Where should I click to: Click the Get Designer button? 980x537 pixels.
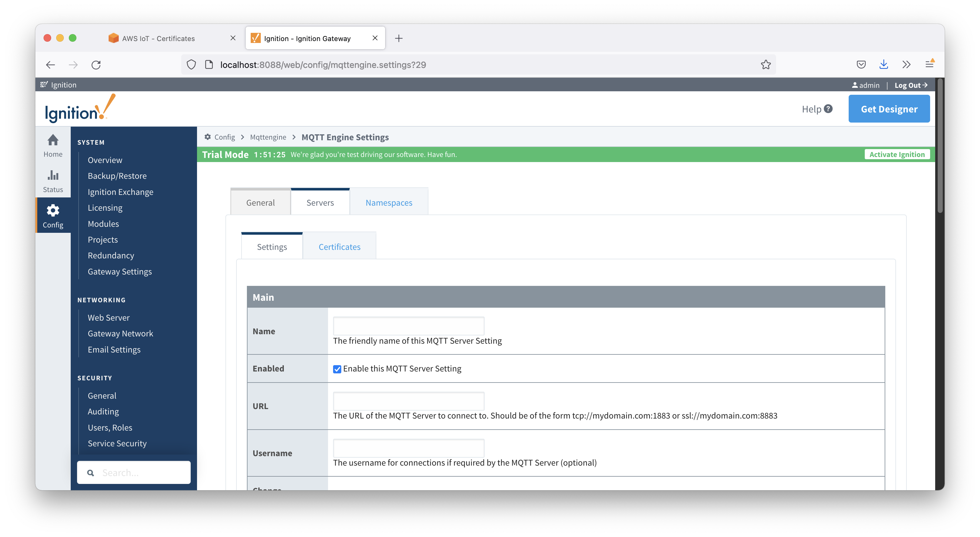[x=889, y=109]
